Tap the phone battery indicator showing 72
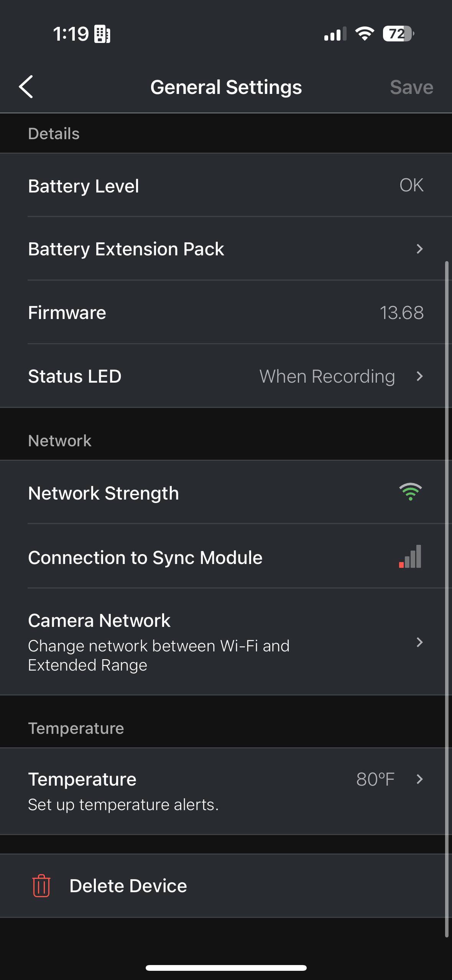 click(x=398, y=34)
